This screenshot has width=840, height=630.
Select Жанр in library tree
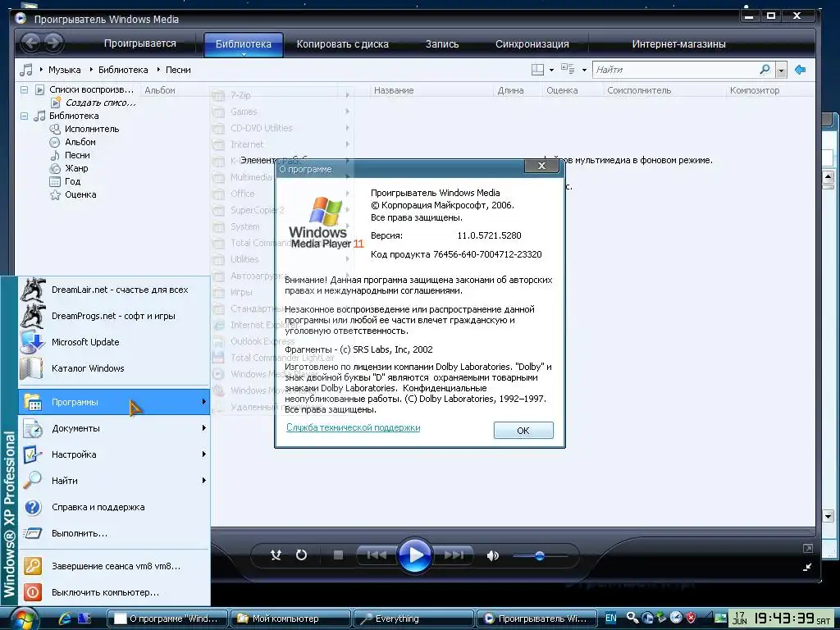(76, 168)
